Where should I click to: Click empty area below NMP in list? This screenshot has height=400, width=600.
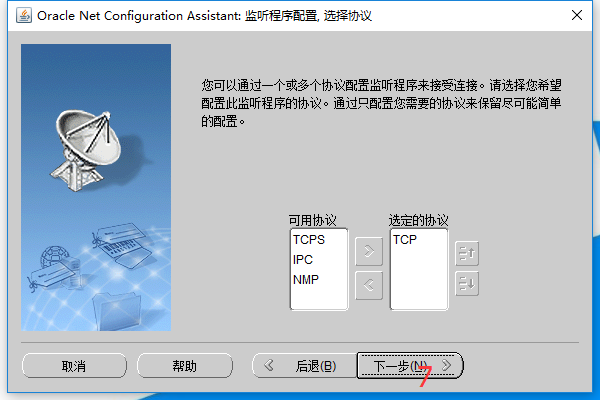319,299
